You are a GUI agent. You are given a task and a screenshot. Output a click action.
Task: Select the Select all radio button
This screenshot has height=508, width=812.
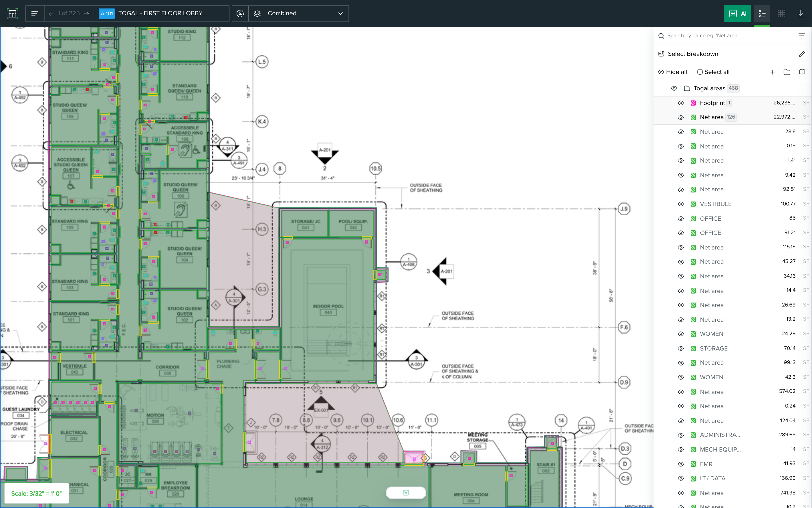[700, 72]
